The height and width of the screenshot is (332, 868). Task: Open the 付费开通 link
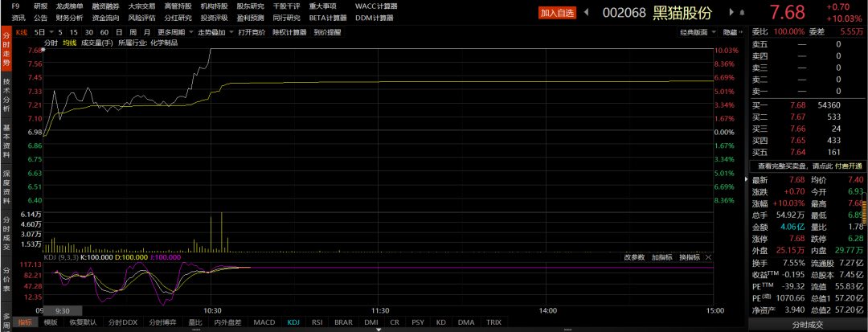(x=849, y=166)
